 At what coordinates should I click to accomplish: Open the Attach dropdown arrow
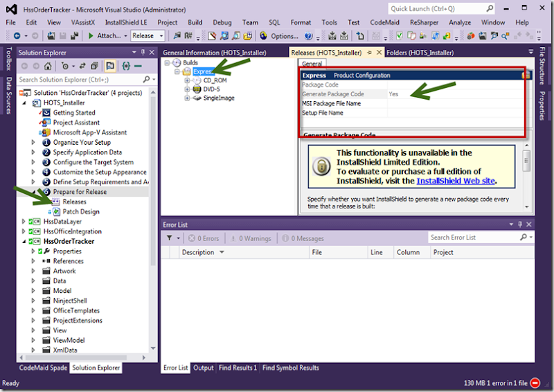click(x=125, y=36)
